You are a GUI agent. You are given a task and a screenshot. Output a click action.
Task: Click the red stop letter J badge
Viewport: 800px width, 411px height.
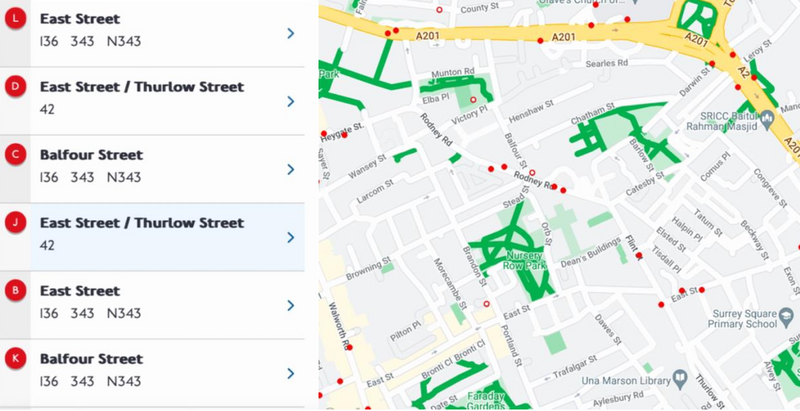[14, 222]
